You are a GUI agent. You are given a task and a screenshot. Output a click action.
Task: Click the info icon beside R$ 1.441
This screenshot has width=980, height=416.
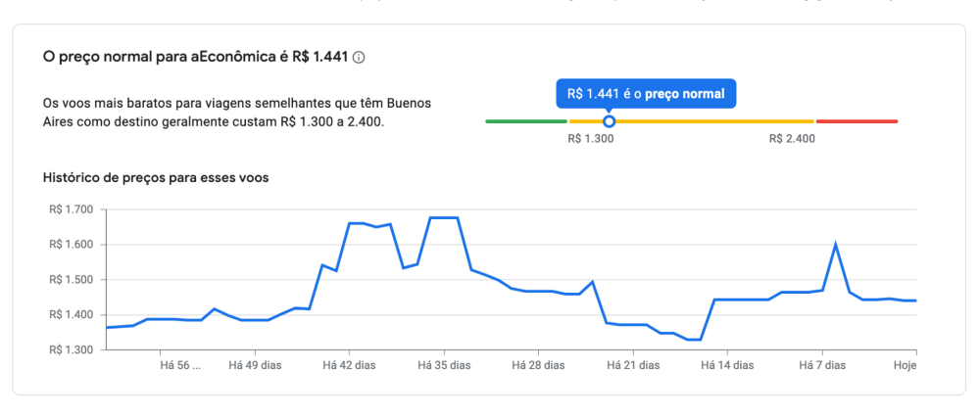(359, 58)
